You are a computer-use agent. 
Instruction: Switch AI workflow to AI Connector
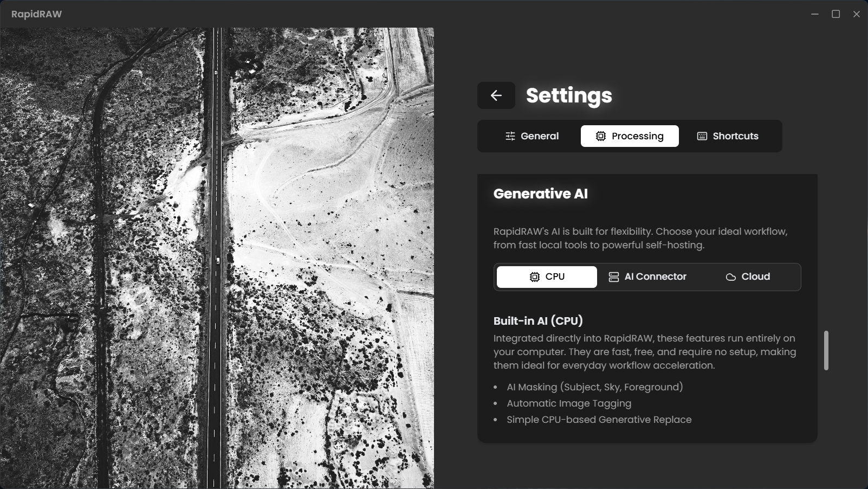pos(647,277)
